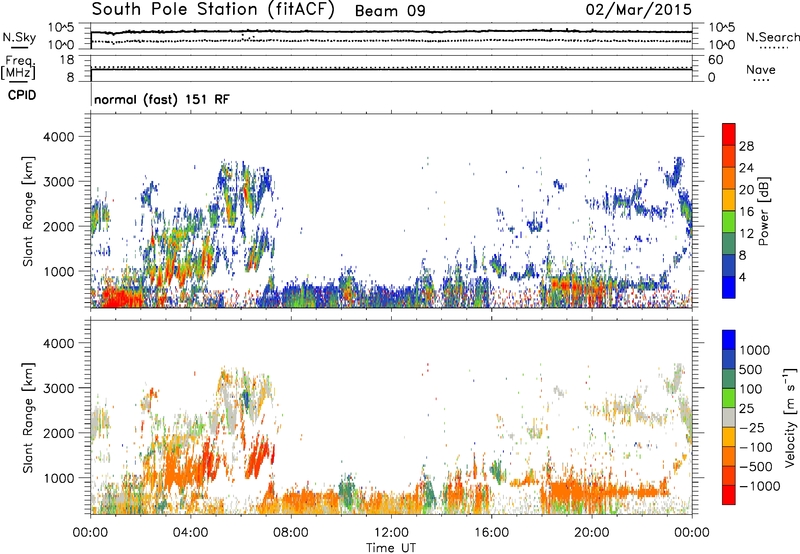Click the gray -25 to 25 Velocity segment
800x554 pixels.
click(729, 417)
